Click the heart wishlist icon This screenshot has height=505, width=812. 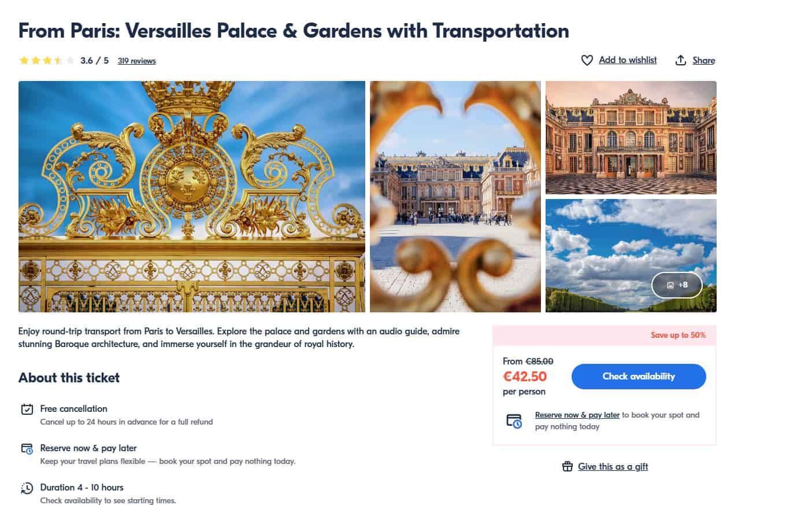tap(587, 60)
